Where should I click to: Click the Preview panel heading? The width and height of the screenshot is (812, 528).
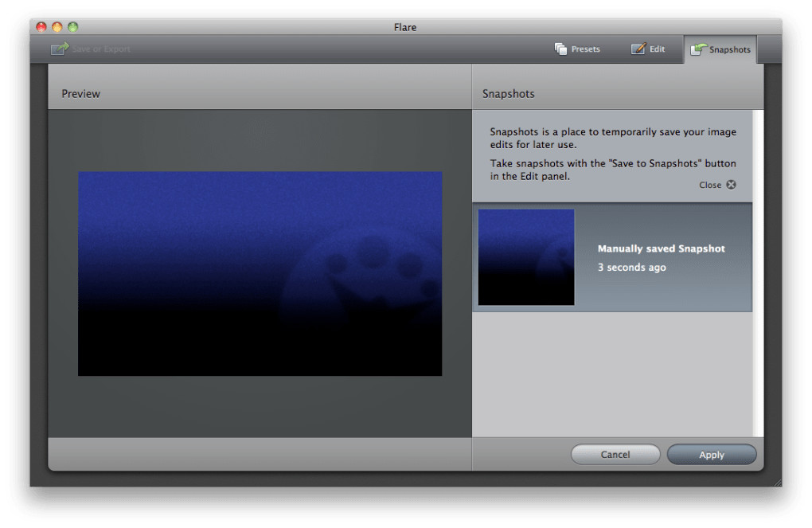click(x=80, y=94)
